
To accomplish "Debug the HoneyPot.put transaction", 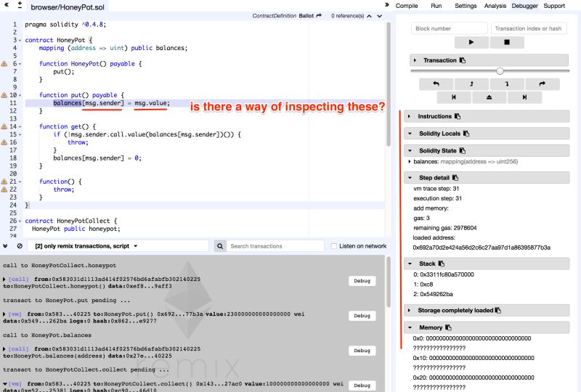I will (362, 316).
